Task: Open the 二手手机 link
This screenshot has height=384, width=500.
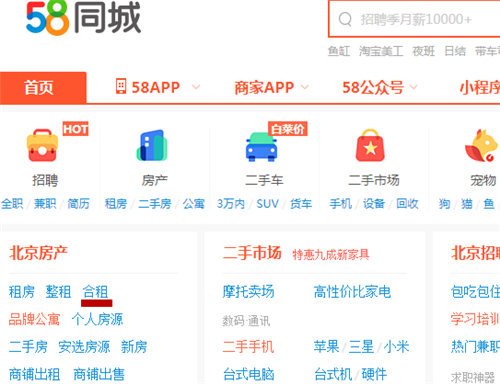Action: click(x=249, y=347)
